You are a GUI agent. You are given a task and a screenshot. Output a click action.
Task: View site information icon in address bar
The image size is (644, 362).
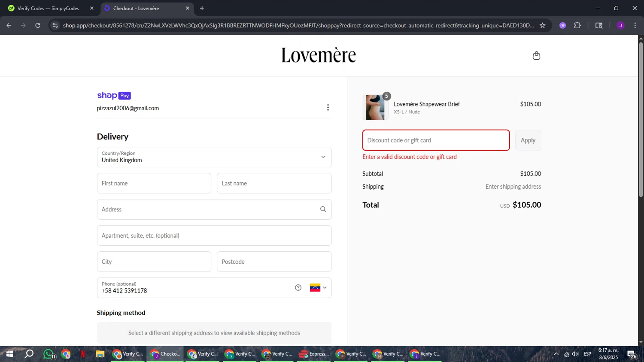tap(55, 25)
